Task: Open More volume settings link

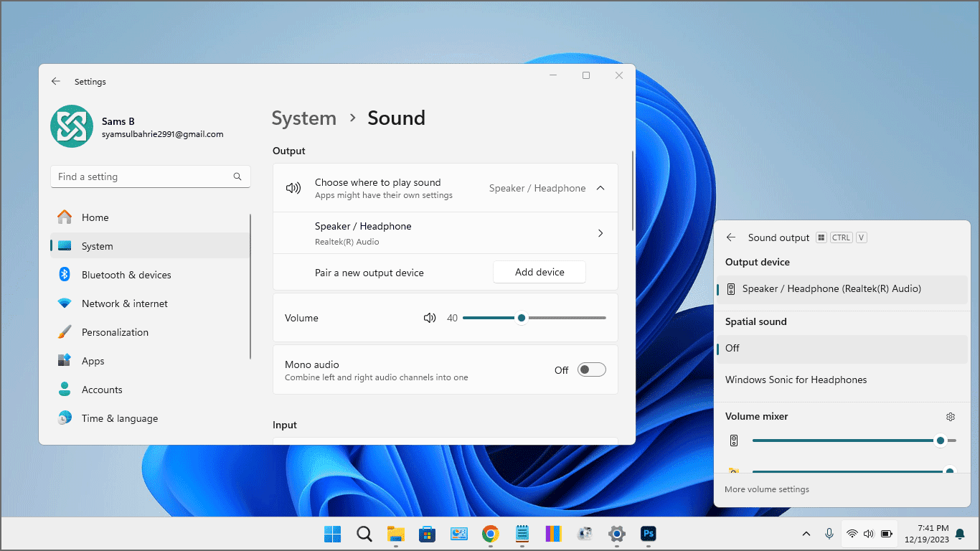Action: tap(767, 489)
